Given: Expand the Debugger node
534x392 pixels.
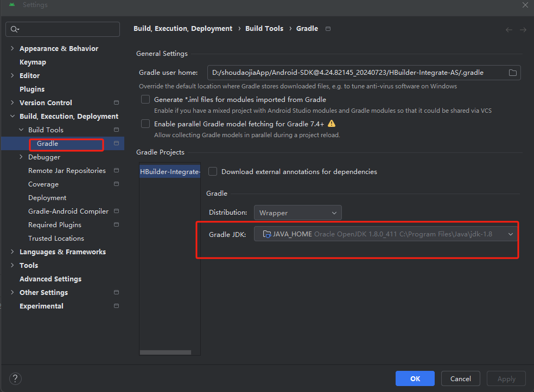Looking at the screenshot, I should click(x=21, y=157).
